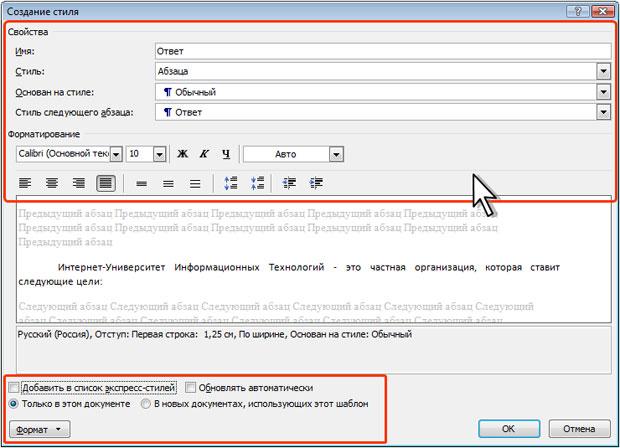620x448 pixels.
Task: Toggle italic К formatting
Action: point(204,154)
